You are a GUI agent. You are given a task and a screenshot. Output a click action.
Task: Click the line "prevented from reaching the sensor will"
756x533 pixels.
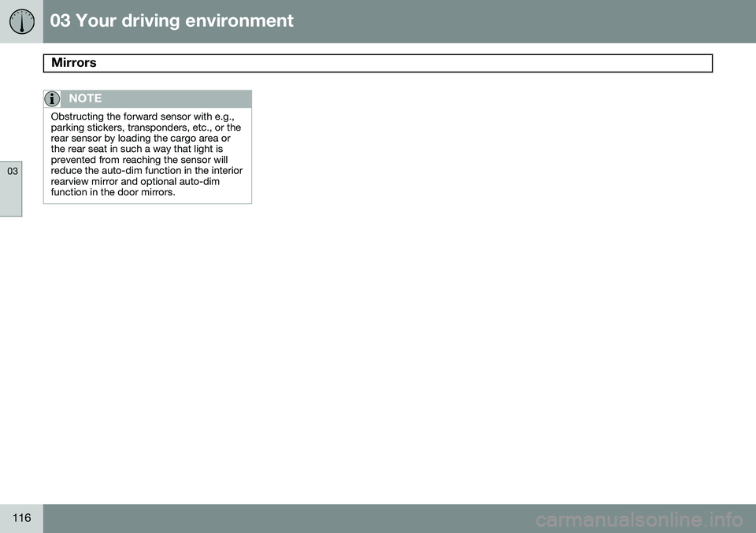coord(139,160)
